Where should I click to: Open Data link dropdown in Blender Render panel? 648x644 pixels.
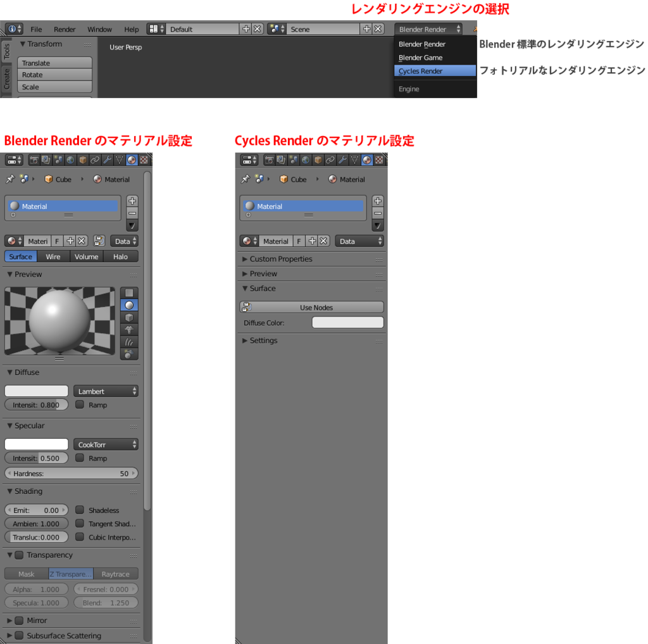(x=125, y=241)
